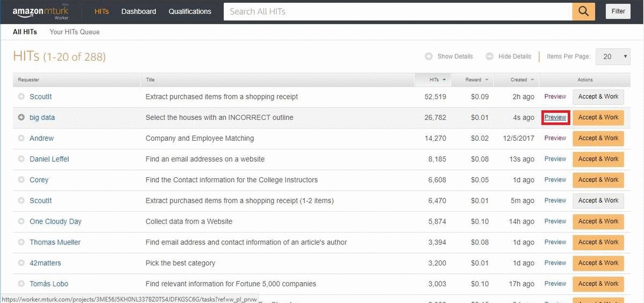Screen dimensions: 644x303
Task: Preview the big data INCORRECT outline HIT
Action: pos(555,117)
